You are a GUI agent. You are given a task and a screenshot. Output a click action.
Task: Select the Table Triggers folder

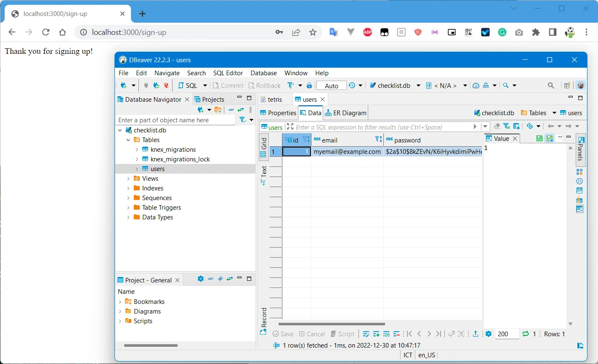(x=161, y=208)
